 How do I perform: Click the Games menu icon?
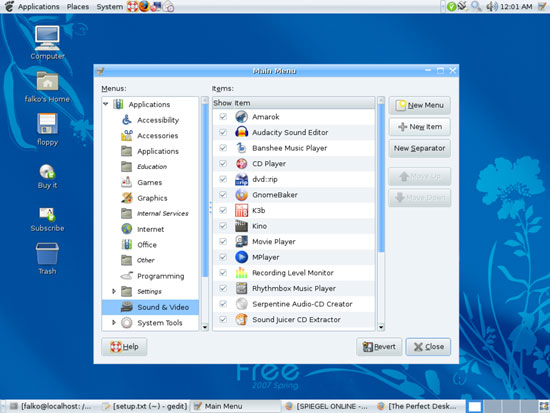pos(127,182)
